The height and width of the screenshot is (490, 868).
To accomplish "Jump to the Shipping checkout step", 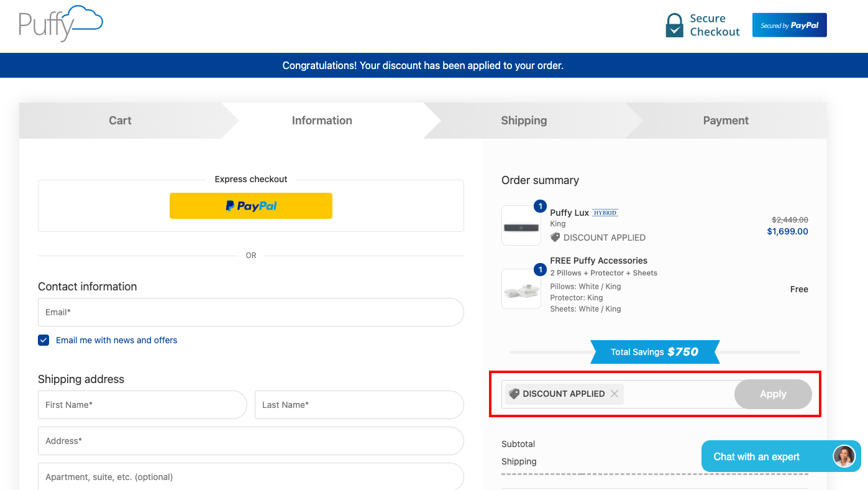I will (x=524, y=121).
